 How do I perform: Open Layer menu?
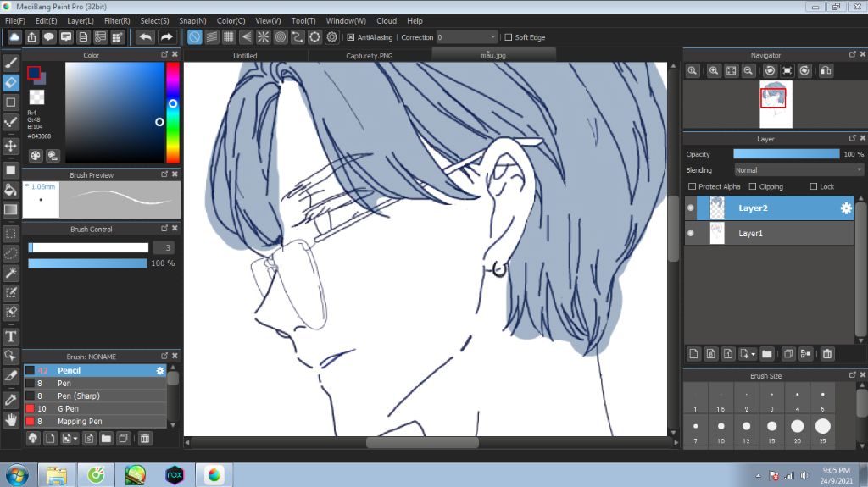click(81, 20)
